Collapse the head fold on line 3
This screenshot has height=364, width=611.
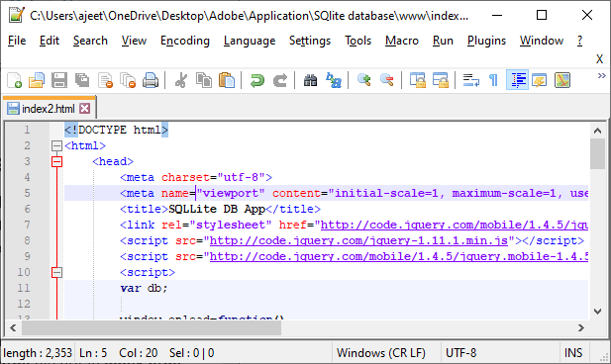tap(56, 161)
